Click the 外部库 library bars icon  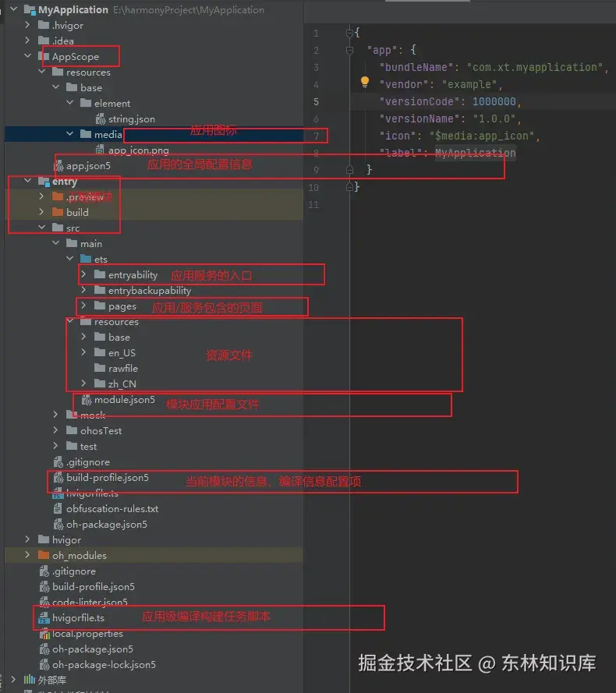[29, 679]
